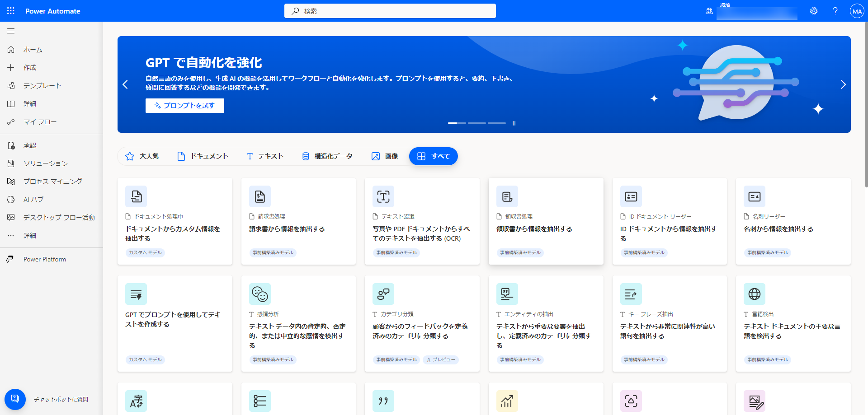Click the エンティティの抽出 card icon
This screenshot has width=868, height=415.
[507, 294]
